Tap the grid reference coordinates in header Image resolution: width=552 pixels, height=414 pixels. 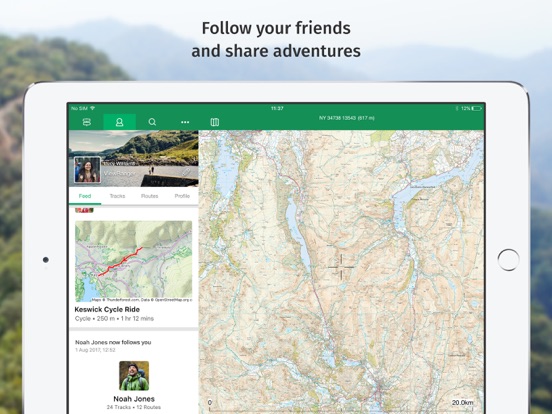pyautogui.click(x=347, y=118)
